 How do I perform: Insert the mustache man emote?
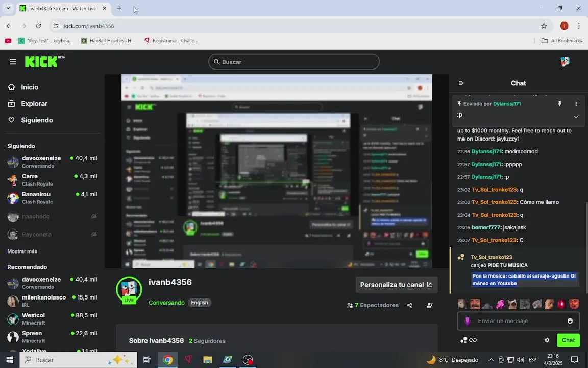[475, 304]
